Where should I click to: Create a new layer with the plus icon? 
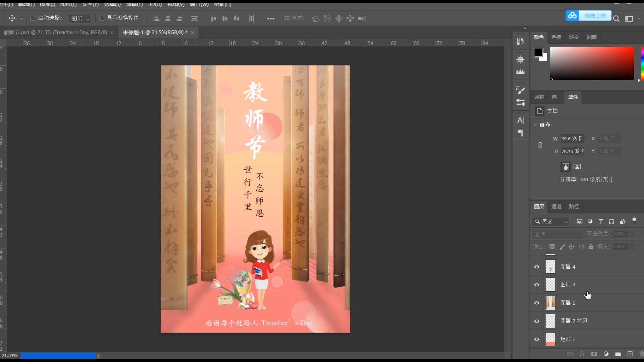pyautogui.click(x=630, y=354)
